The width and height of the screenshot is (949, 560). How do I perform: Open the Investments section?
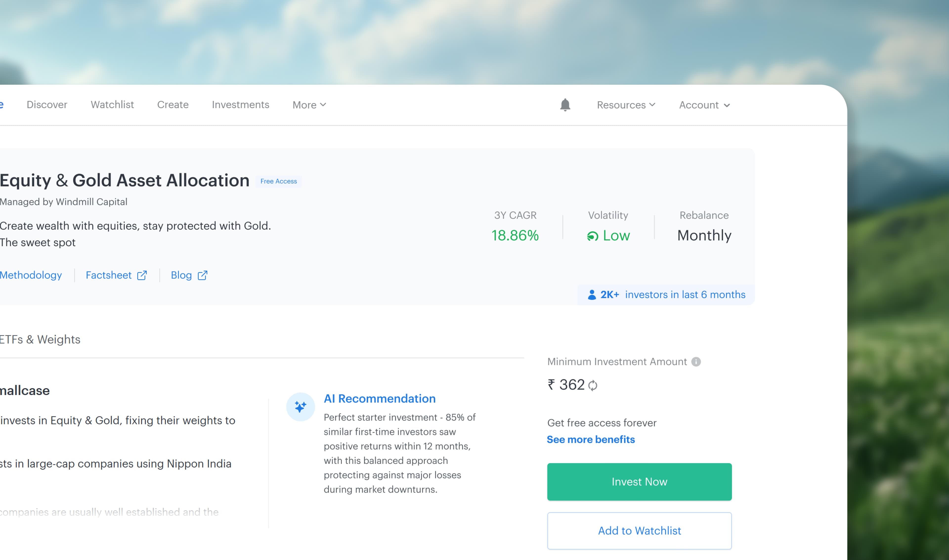click(240, 104)
